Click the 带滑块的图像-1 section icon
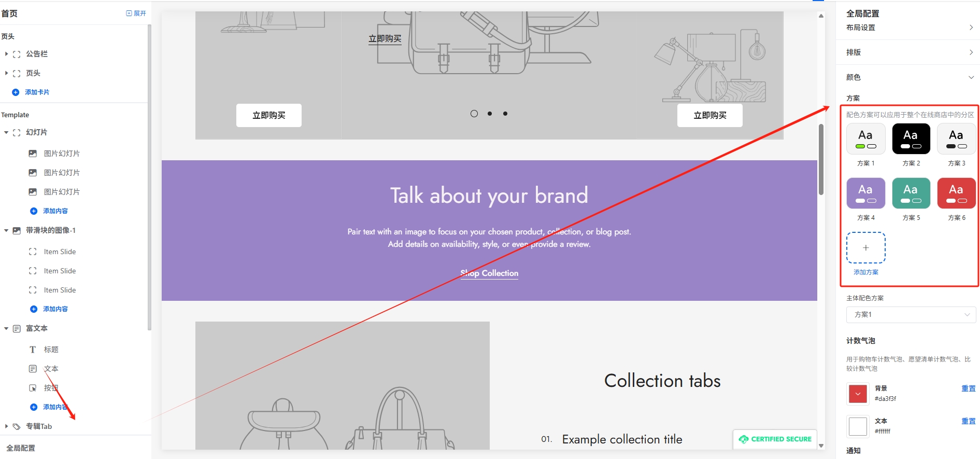This screenshot has width=980, height=459. [17, 230]
